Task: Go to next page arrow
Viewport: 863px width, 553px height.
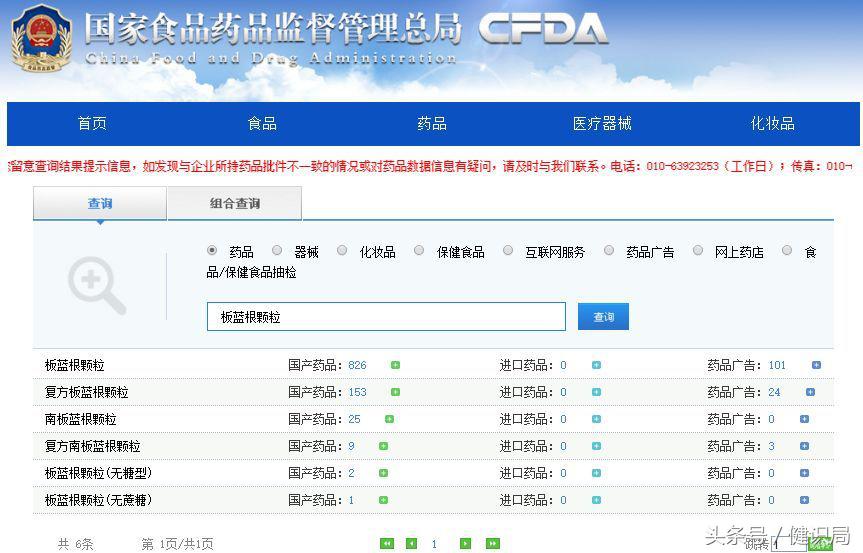Action: pos(466,544)
